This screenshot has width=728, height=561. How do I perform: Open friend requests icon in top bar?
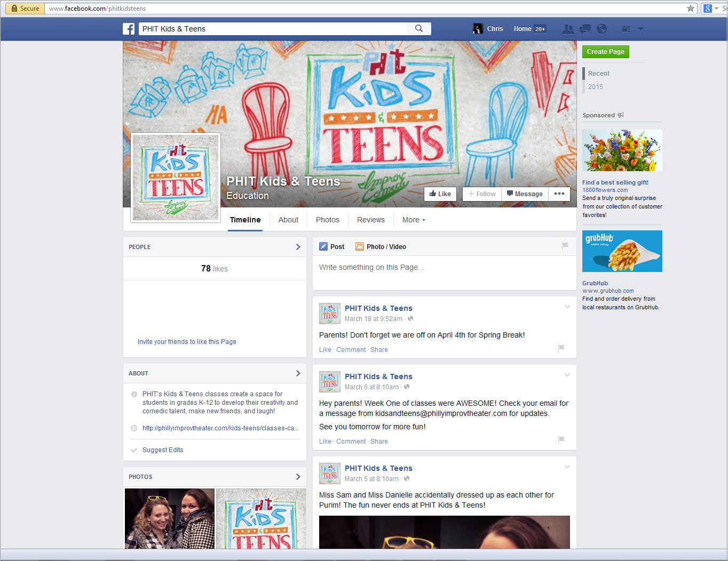pyautogui.click(x=568, y=29)
